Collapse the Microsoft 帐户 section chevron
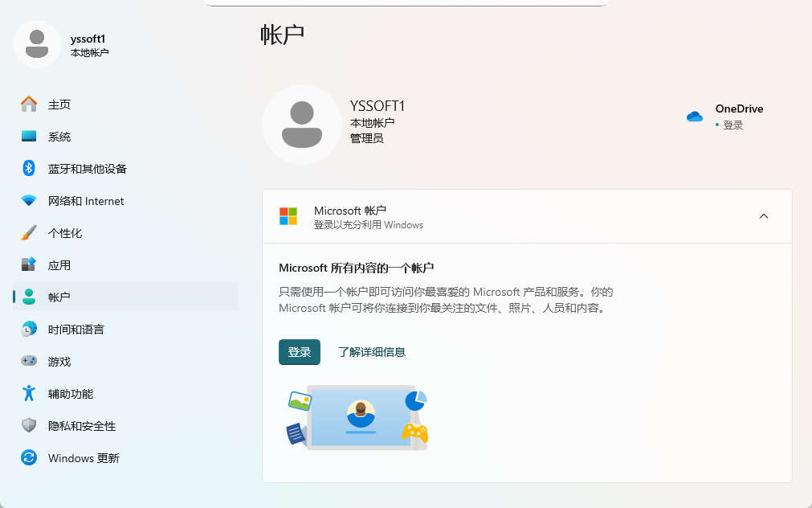The image size is (812, 508). 763,216
